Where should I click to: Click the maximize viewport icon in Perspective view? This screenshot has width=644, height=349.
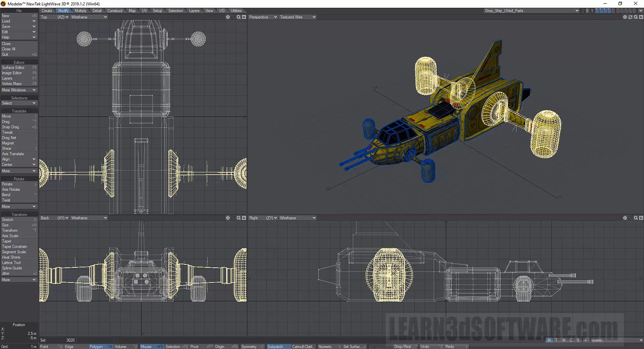[x=641, y=17]
